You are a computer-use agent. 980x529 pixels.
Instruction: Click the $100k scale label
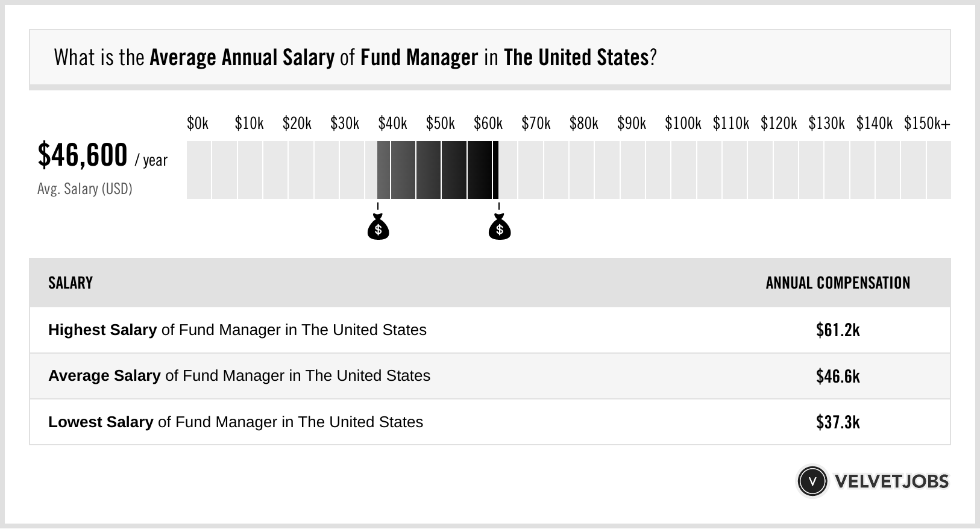[683, 124]
